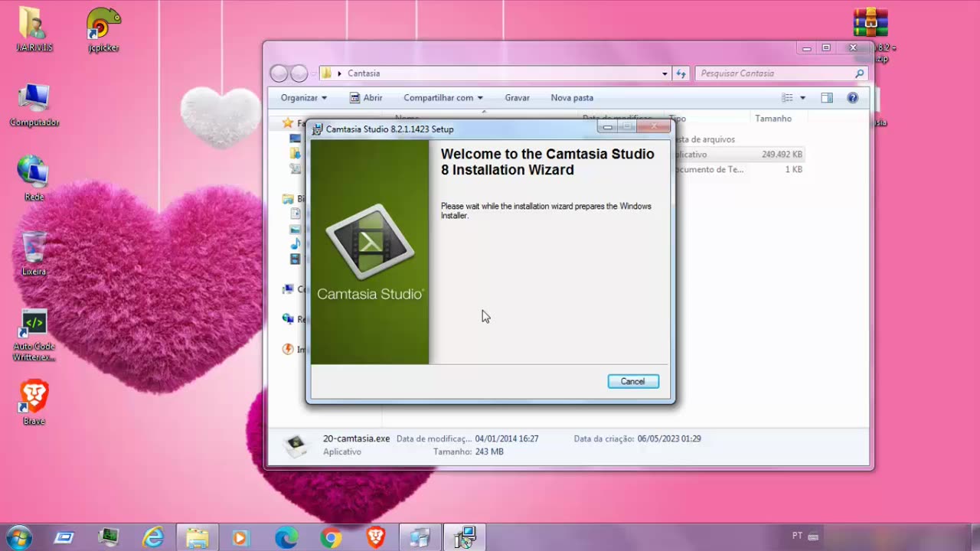Viewport: 980px width, 551px height.
Task: Open Explorer help question mark icon
Action: [x=853, y=98]
